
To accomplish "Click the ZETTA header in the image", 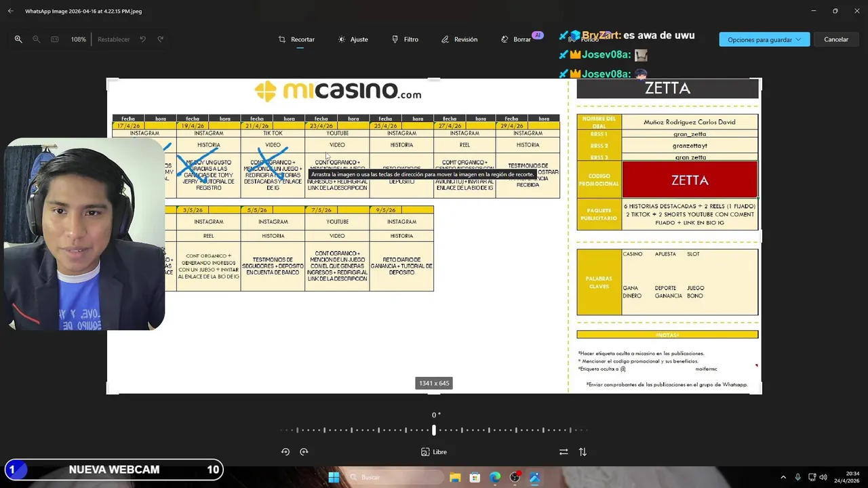I will click(667, 88).
